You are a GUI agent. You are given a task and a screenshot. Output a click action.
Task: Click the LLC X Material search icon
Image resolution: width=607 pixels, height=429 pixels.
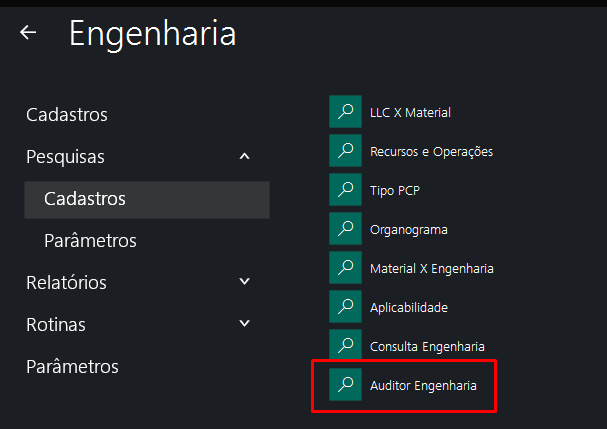(344, 112)
